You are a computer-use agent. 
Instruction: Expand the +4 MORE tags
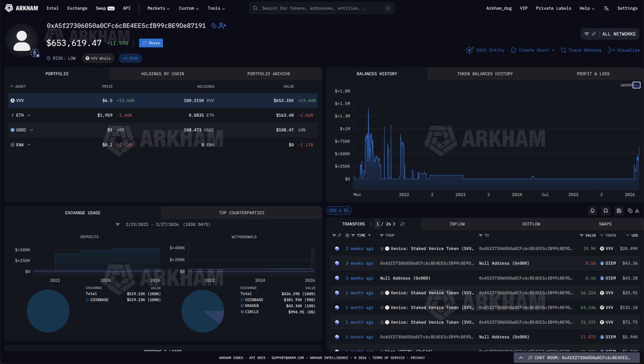[130, 58]
